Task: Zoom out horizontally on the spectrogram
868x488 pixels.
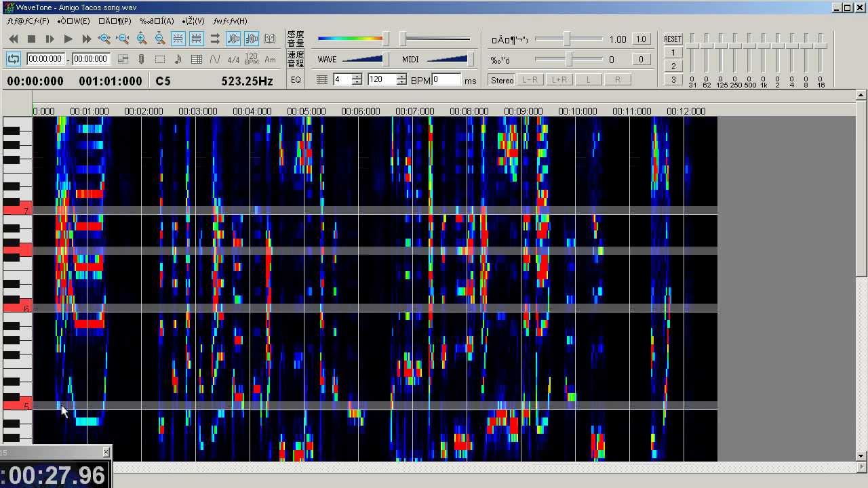Action: pyautogui.click(x=123, y=39)
